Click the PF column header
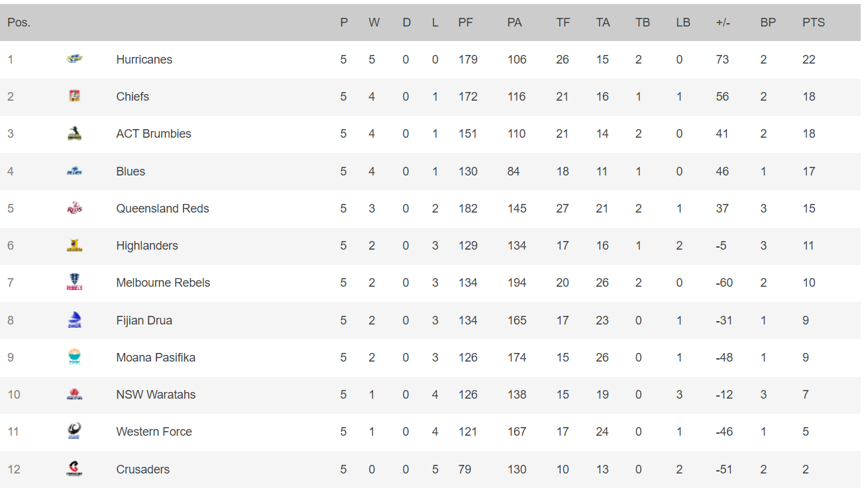 click(465, 23)
